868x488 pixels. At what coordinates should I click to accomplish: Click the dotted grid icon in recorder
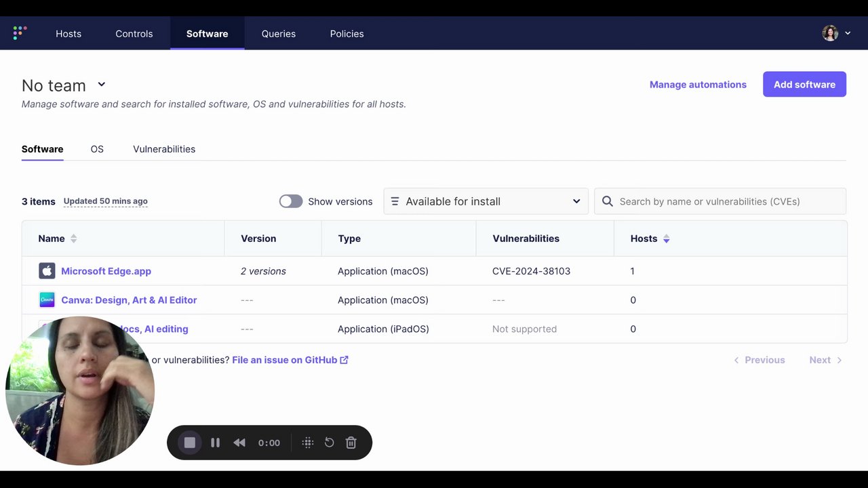tap(307, 443)
